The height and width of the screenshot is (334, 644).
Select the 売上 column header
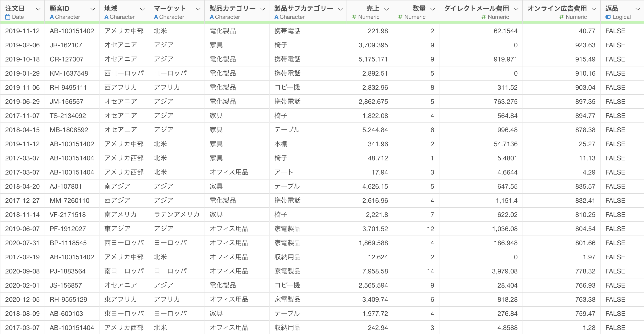(372, 9)
